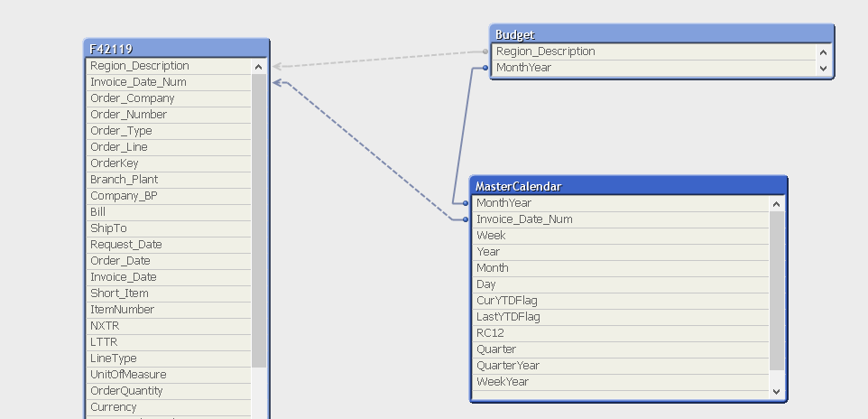
Task: Click scroll down arrow in MasterCalendar table
Action: (777, 391)
